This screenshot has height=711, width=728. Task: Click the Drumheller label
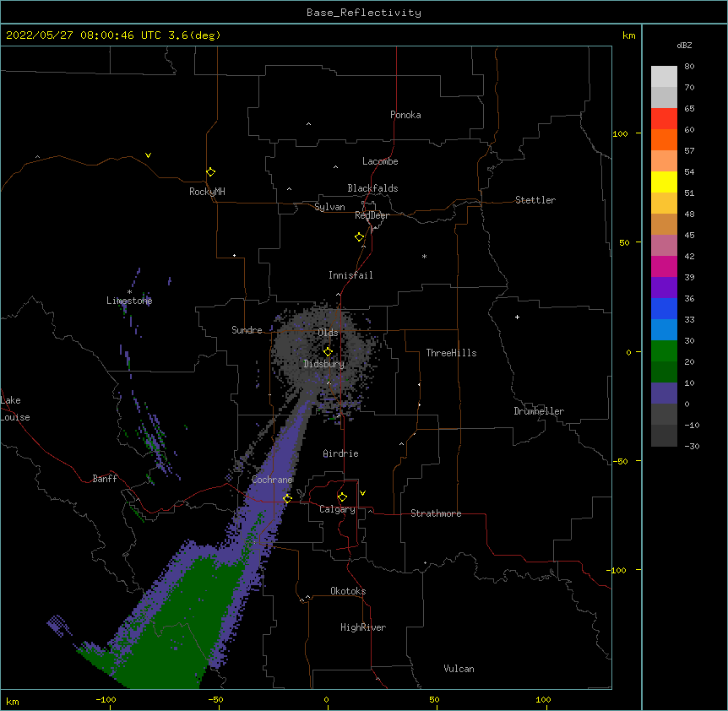[x=539, y=411]
